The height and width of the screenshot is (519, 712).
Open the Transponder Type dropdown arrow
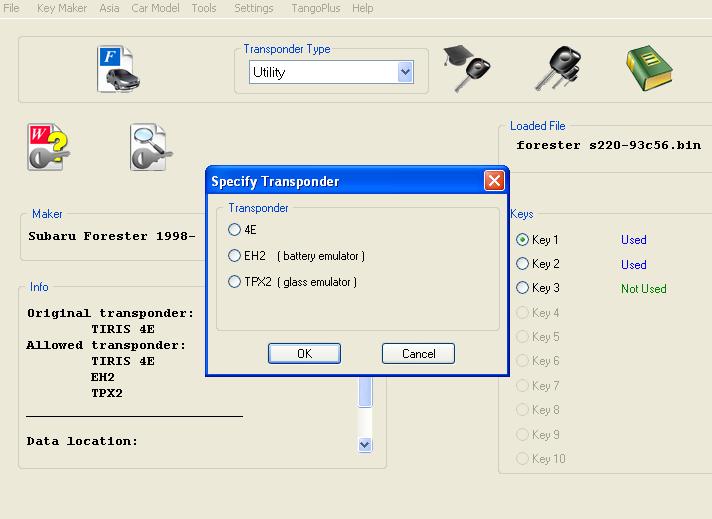[405, 72]
